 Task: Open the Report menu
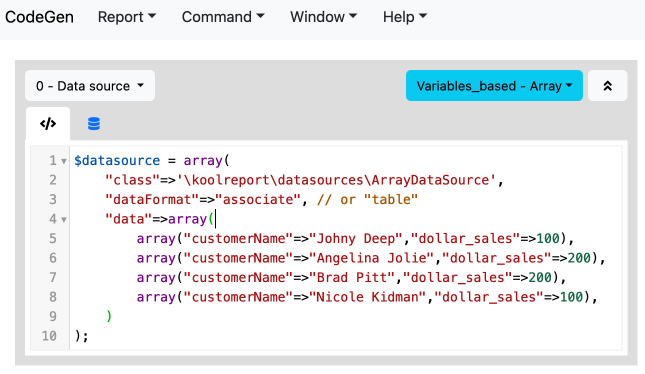127,17
